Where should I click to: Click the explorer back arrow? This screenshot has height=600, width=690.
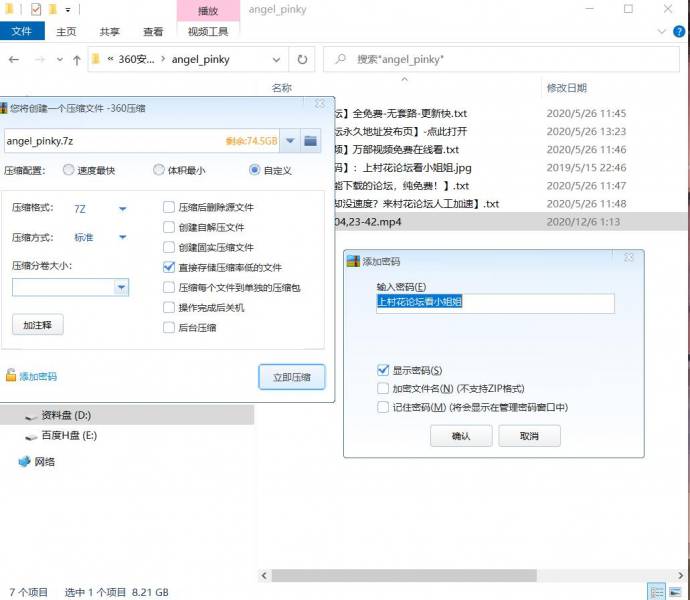[x=14, y=60]
